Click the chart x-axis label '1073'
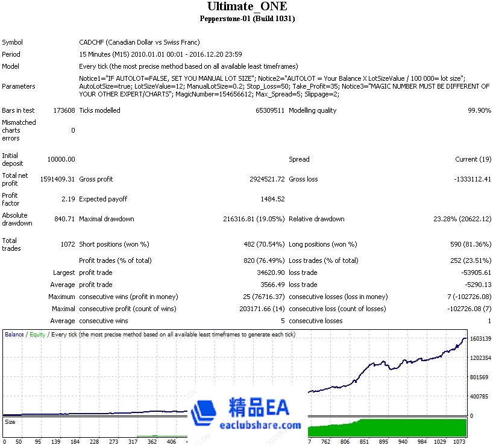This screenshot has height=448, width=496. [459, 442]
